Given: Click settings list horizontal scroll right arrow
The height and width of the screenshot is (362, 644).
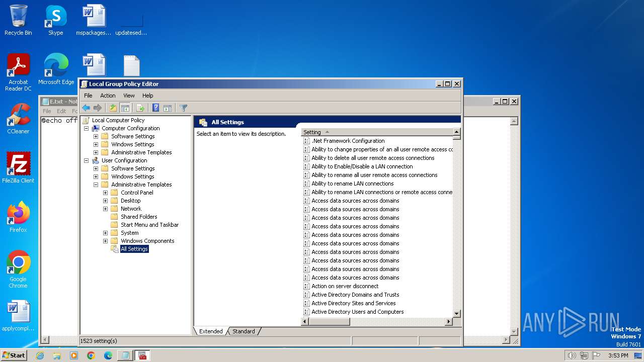Looking at the screenshot, I should [x=449, y=321].
